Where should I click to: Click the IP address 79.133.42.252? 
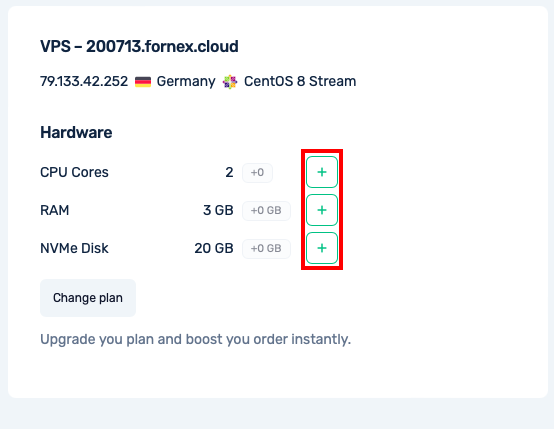point(84,81)
